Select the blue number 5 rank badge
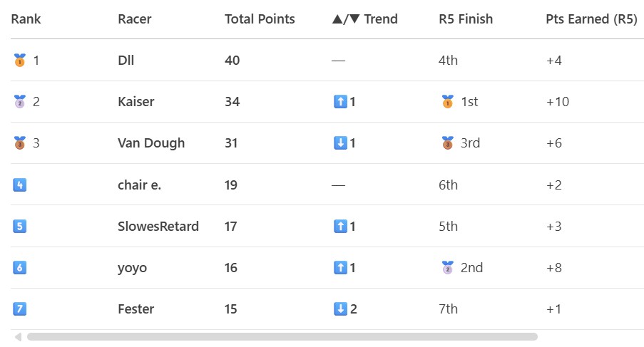Viewport: 644px width, 347px height. [x=20, y=226]
